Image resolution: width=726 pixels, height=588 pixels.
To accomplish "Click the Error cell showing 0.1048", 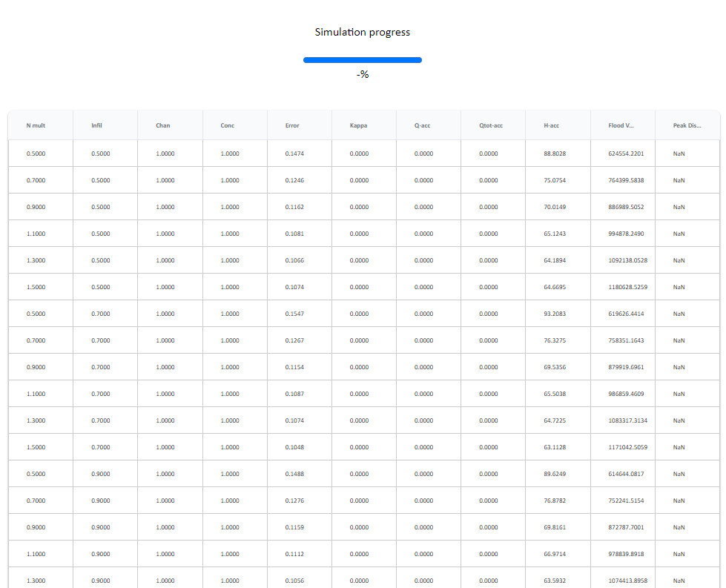I will point(294,447).
